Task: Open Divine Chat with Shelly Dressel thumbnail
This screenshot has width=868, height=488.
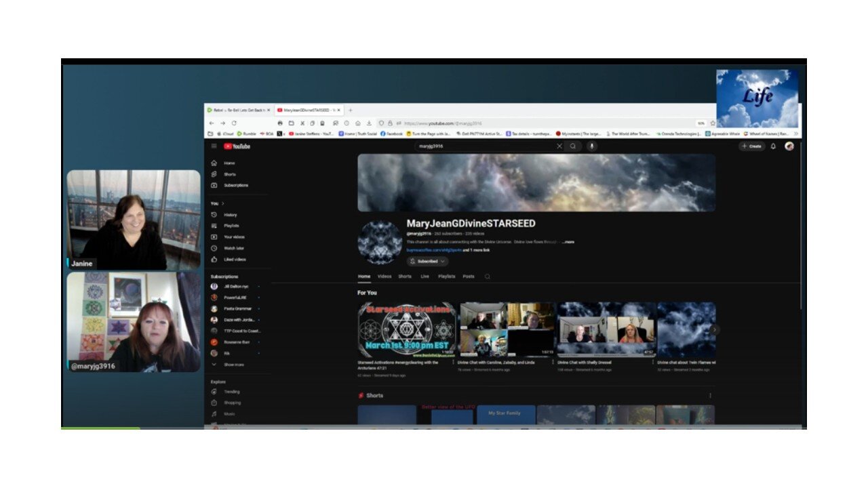Action: (606, 329)
